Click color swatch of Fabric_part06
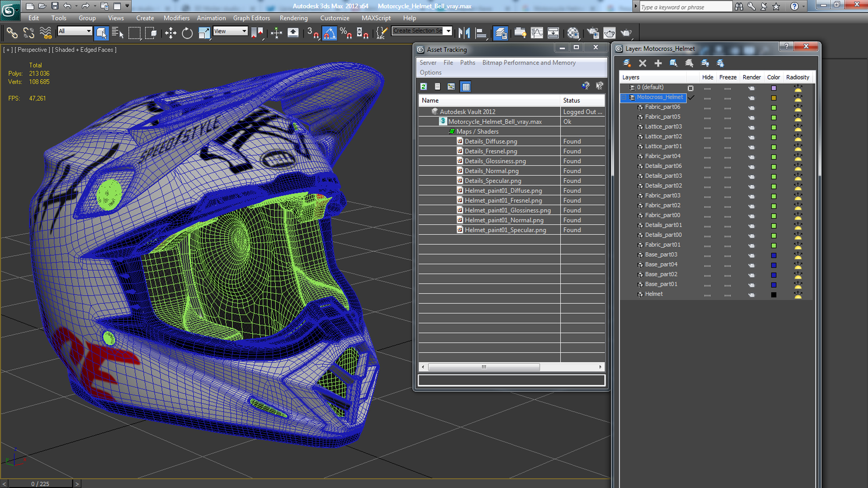 (774, 108)
